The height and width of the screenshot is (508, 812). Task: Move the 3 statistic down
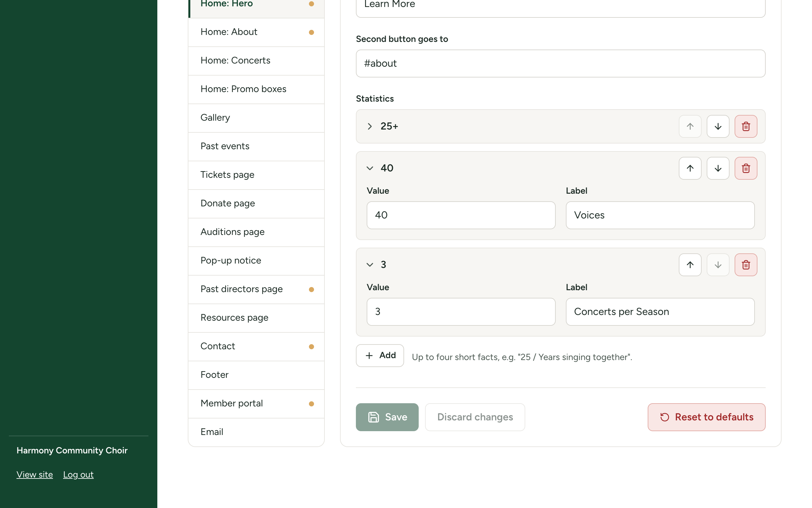coord(718,265)
